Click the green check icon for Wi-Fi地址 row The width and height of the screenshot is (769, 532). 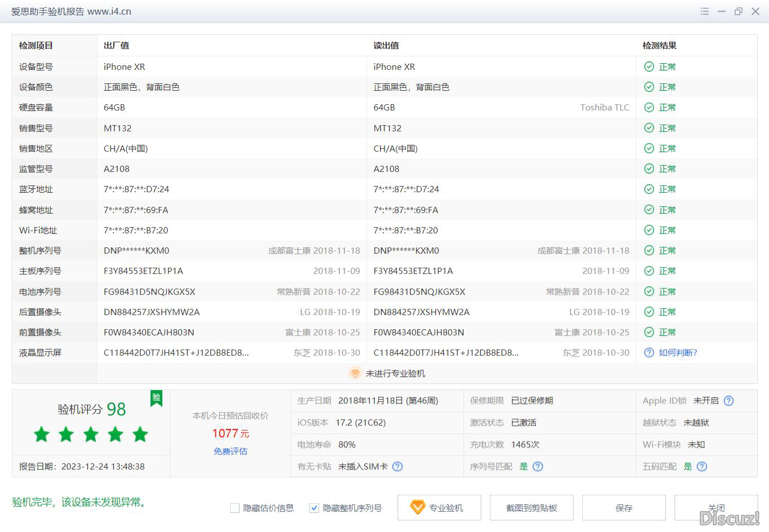point(649,230)
